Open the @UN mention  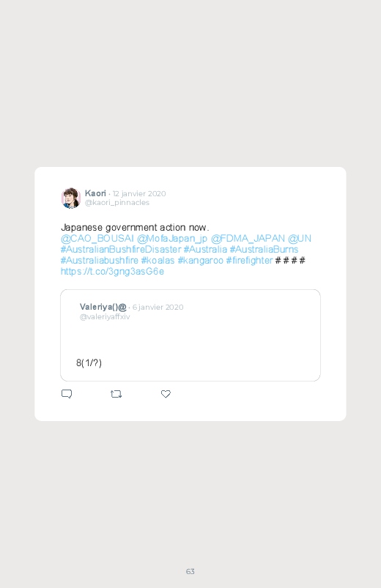coord(300,239)
